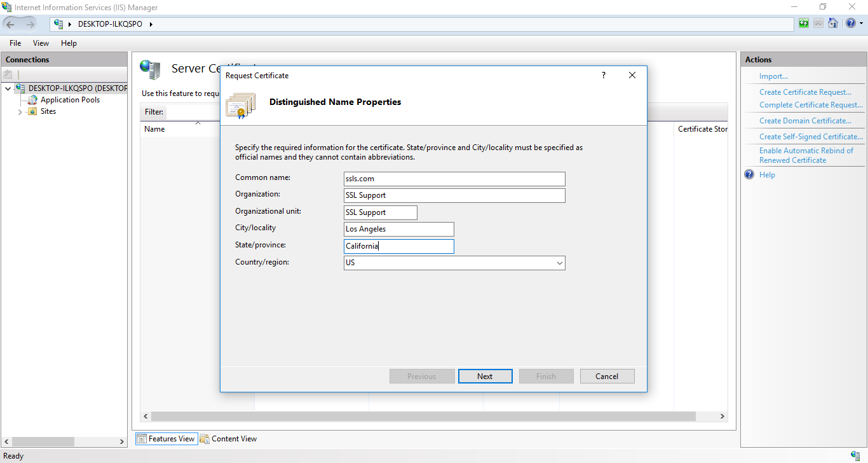
Task: Click the Import... action link
Action: click(x=773, y=76)
